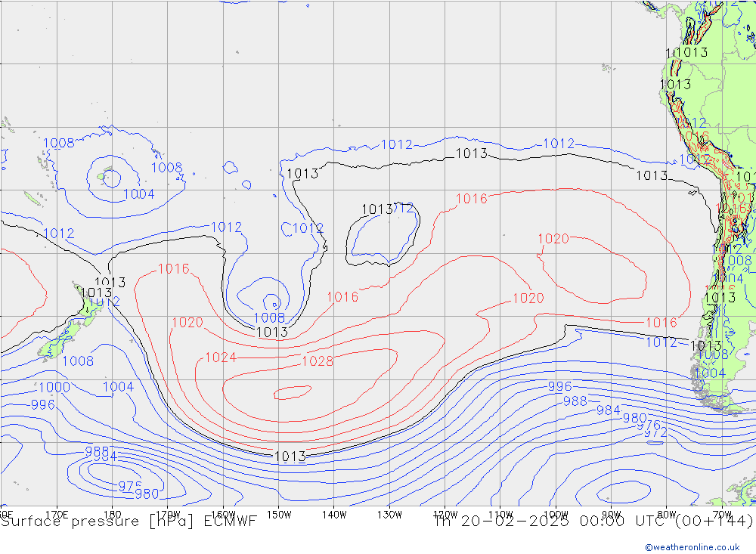Select the 70W longitude axis label
This screenshot has height=554, width=756.
(x=722, y=515)
